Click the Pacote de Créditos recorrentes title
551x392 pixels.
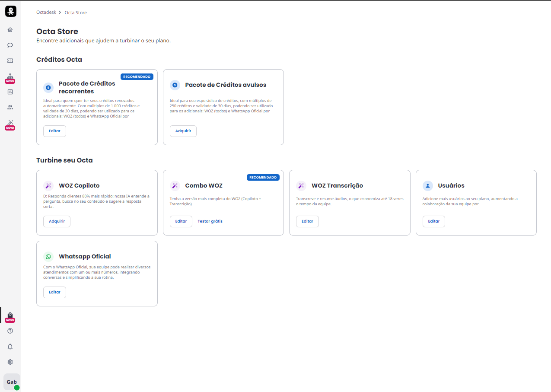pos(87,87)
